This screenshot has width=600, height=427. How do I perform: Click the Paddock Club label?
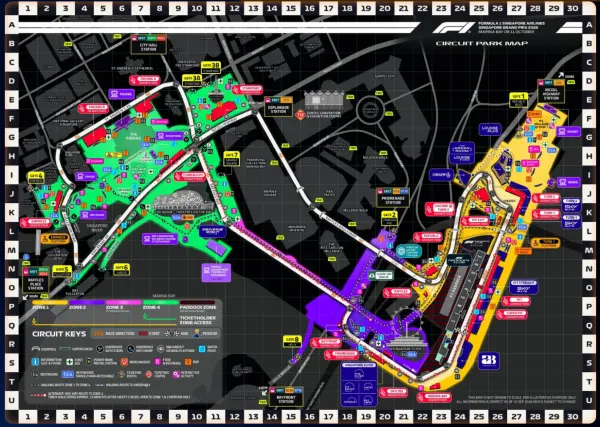click(x=459, y=260)
